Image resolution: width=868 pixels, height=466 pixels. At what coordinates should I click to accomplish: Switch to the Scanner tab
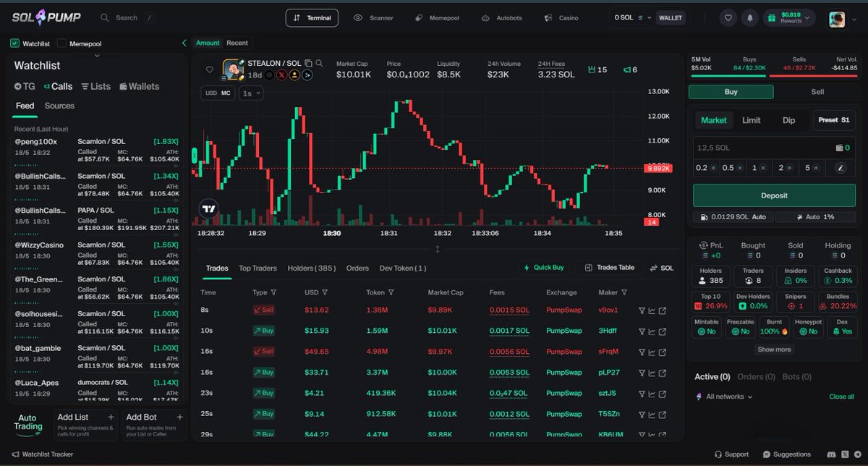[374, 17]
